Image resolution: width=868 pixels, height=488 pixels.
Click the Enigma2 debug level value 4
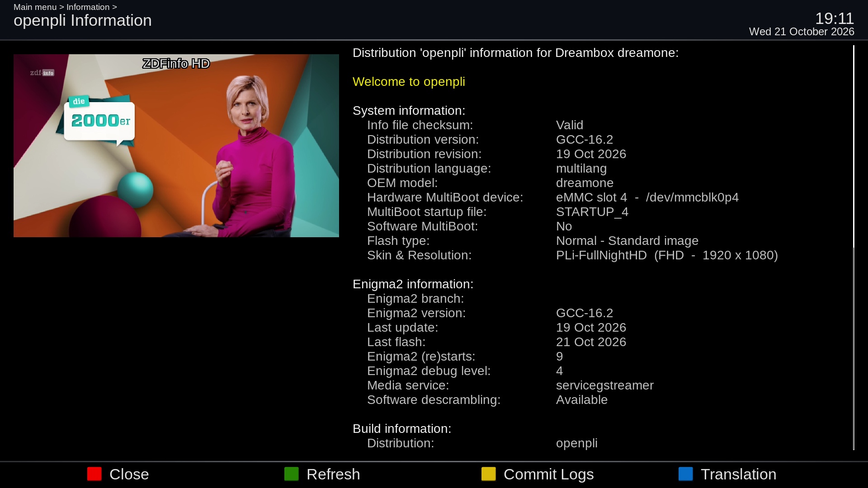pyautogui.click(x=560, y=371)
